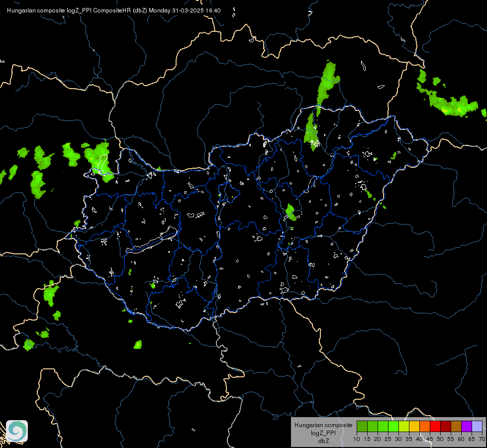Click the legend scale value '45'
The height and width of the screenshot is (448, 487).
430,439
